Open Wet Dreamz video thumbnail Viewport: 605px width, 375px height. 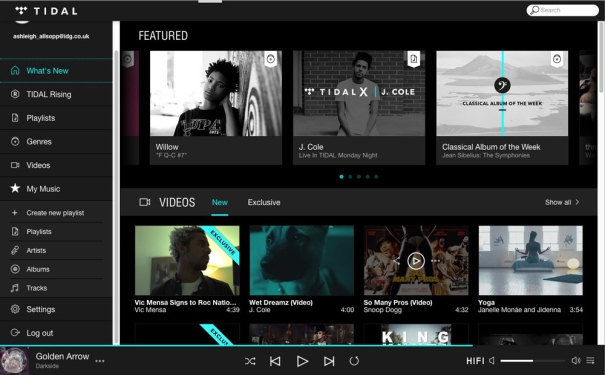click(301, 260)
